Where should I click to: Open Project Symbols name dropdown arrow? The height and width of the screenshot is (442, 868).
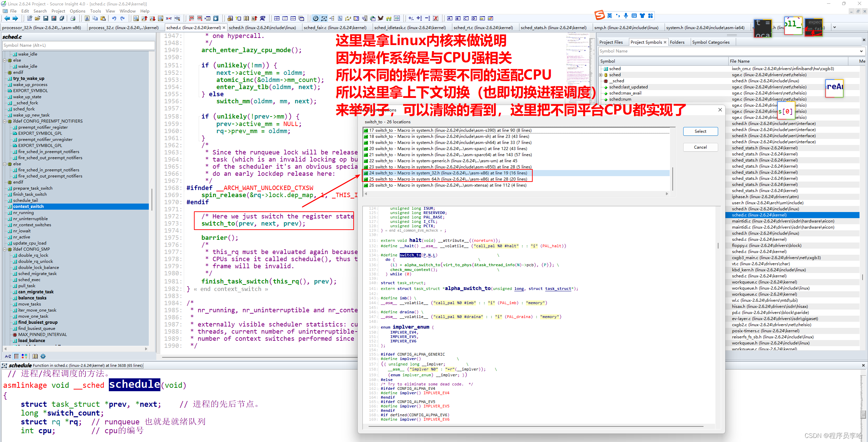[861, 51]
